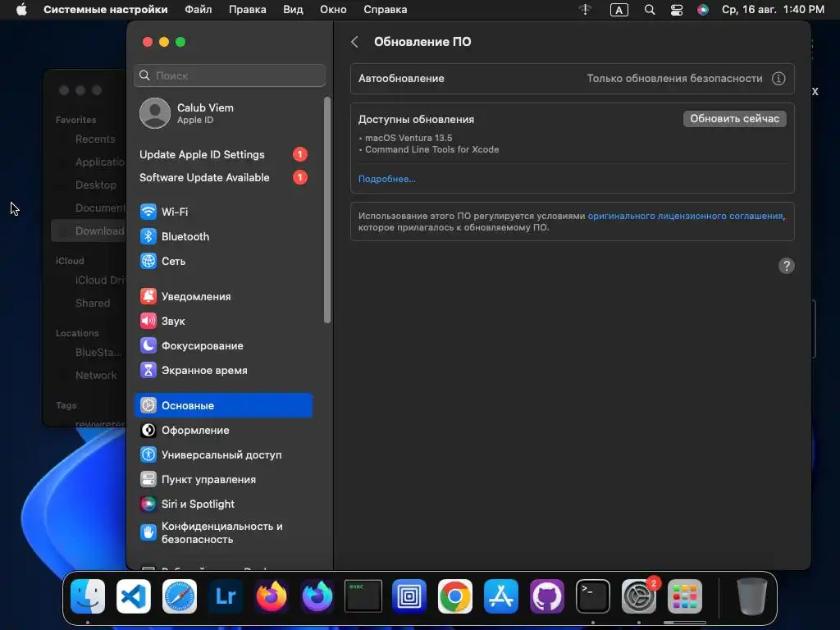Open the Справка menu
The width and height of the screenshot is (840, 630).
(x=386, y=10)
